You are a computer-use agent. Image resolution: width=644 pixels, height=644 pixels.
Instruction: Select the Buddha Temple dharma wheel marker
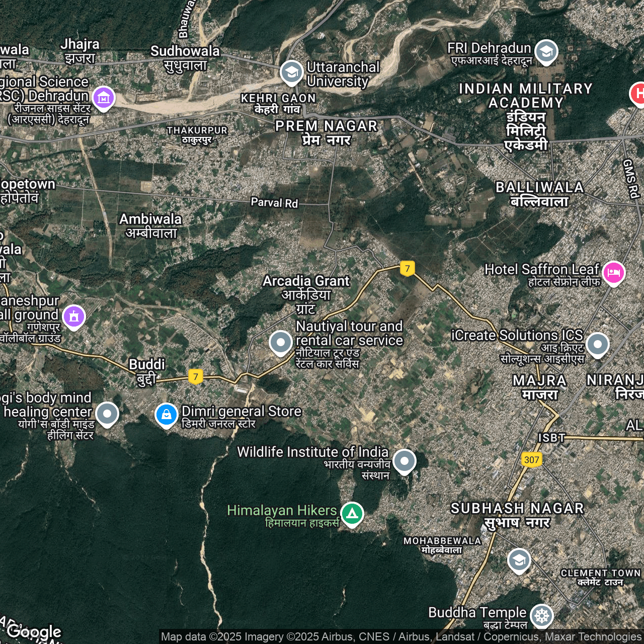[x=541, y=616]
